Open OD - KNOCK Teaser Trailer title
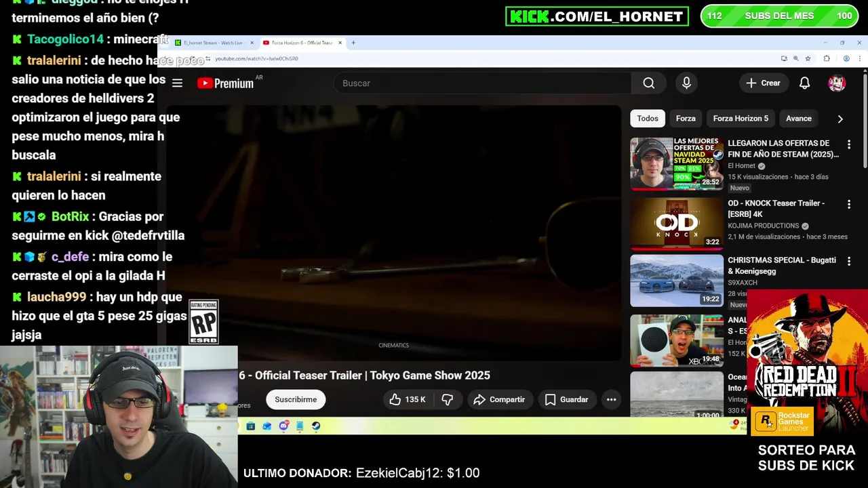The width and height of the screenshot is (868, 488). point(776,208)
